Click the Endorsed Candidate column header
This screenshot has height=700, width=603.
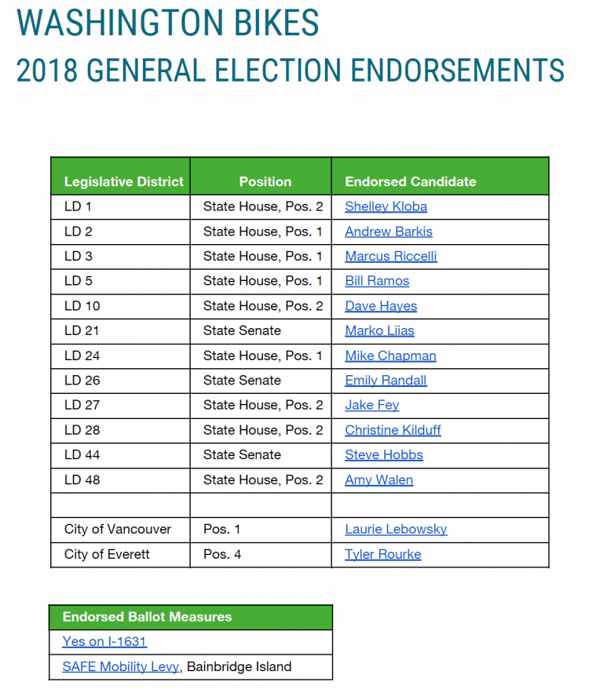point(411,182)
